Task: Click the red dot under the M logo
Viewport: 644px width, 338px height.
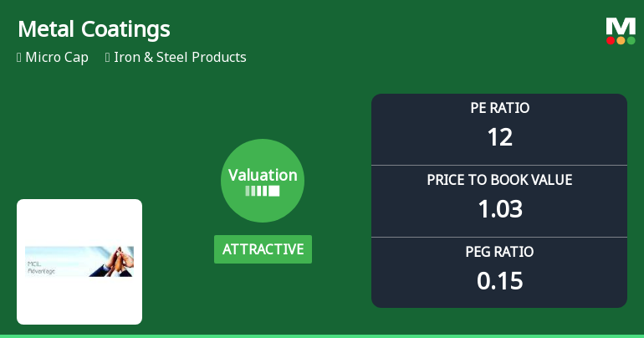Action: [611, 40]
